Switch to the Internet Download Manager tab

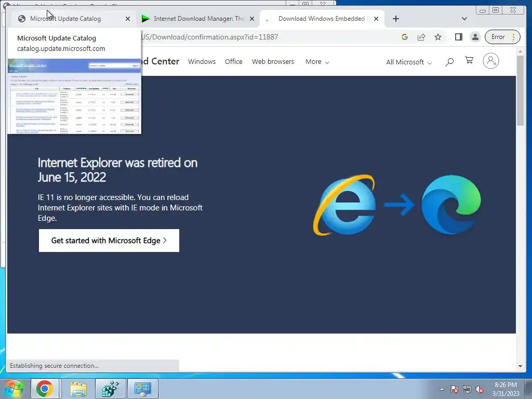point(198,19)
